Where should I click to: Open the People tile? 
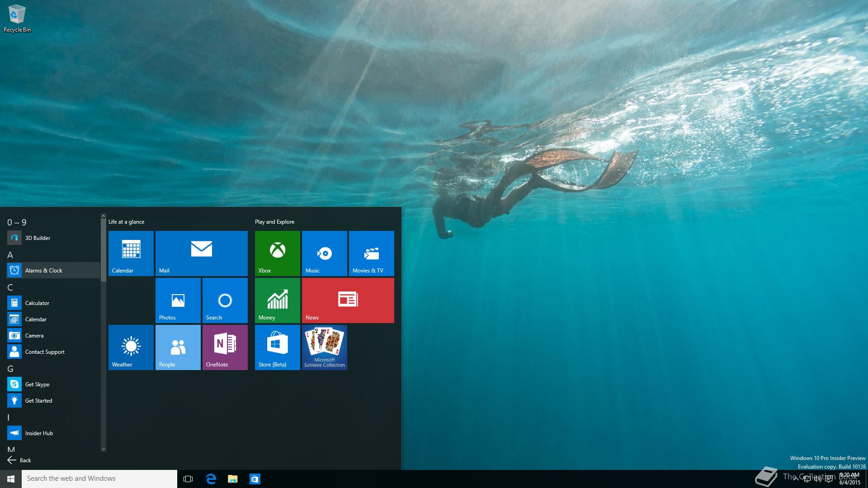point(178,347)
